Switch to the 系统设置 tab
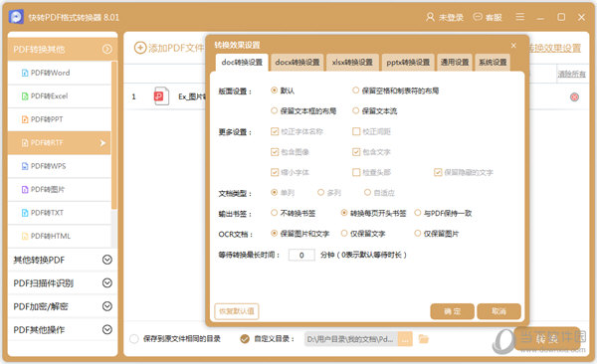 click(493, 62)
